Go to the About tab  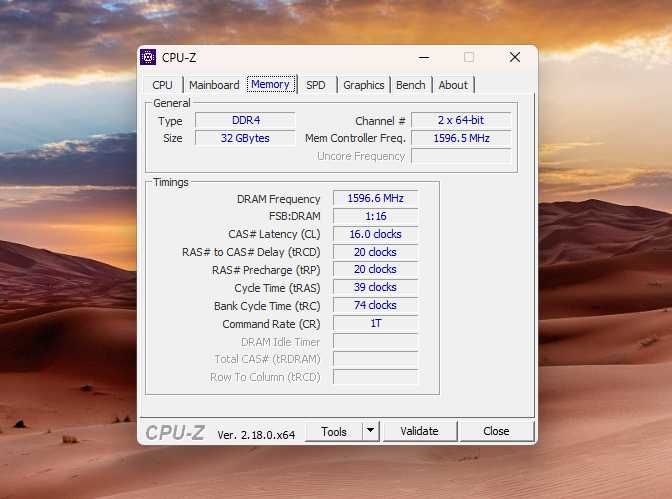coord(453,85)
